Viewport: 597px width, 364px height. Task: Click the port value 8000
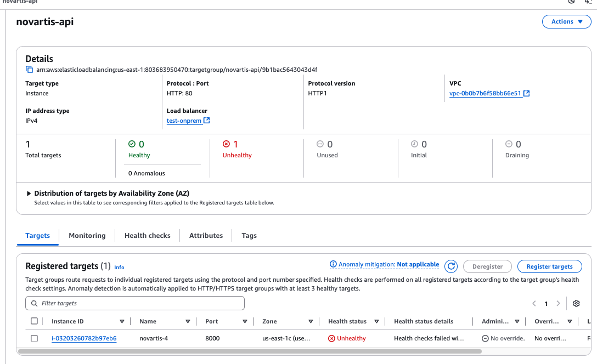[212, 338]
